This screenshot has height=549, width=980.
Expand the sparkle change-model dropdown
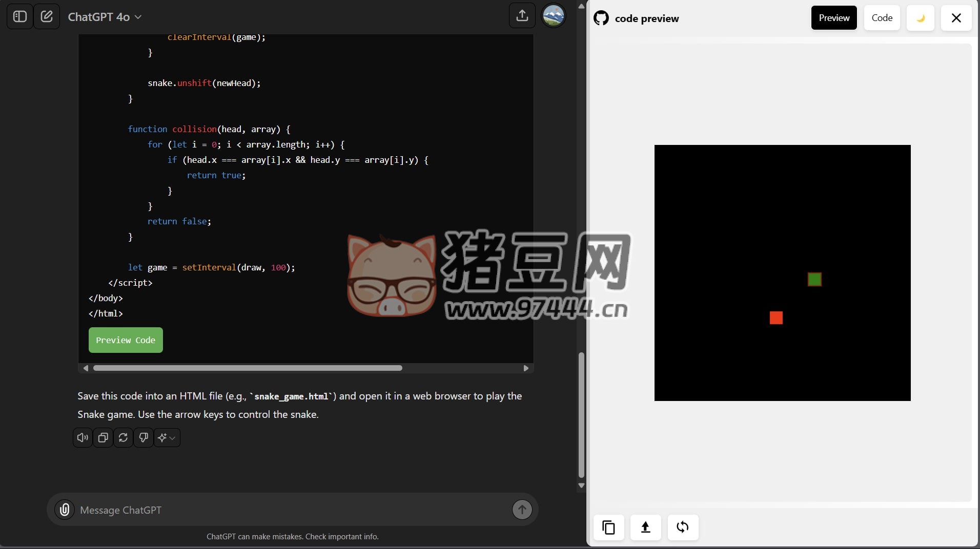tap(167, 438)
